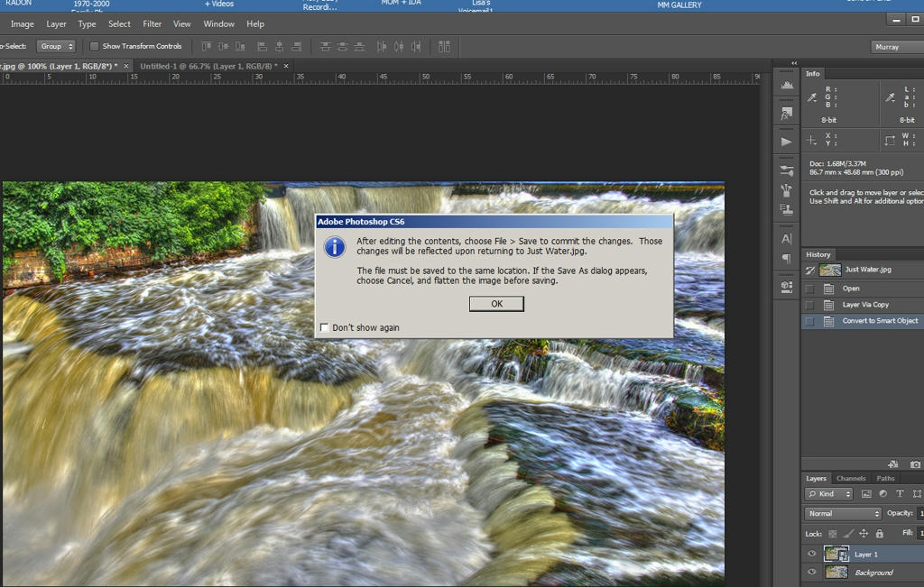The image size is (924, 587).
Task: Click Distribute Horizontal Centers icon
Action: [399, 46]
